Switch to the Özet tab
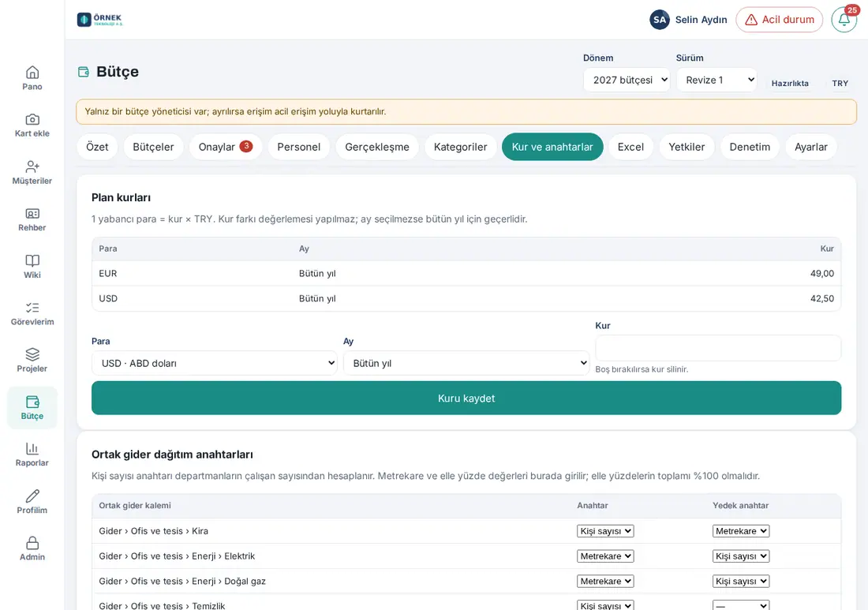Image resolution: width=868 pixels, height=610 pixels. point(97,147)
